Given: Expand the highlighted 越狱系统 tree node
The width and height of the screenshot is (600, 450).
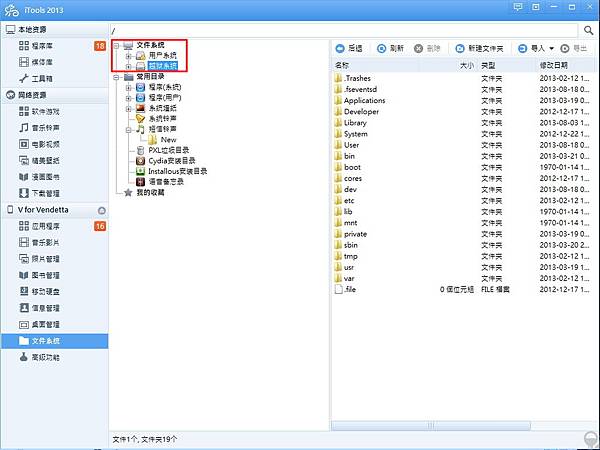Looking at the screenshot, I should tap(129, 67).
